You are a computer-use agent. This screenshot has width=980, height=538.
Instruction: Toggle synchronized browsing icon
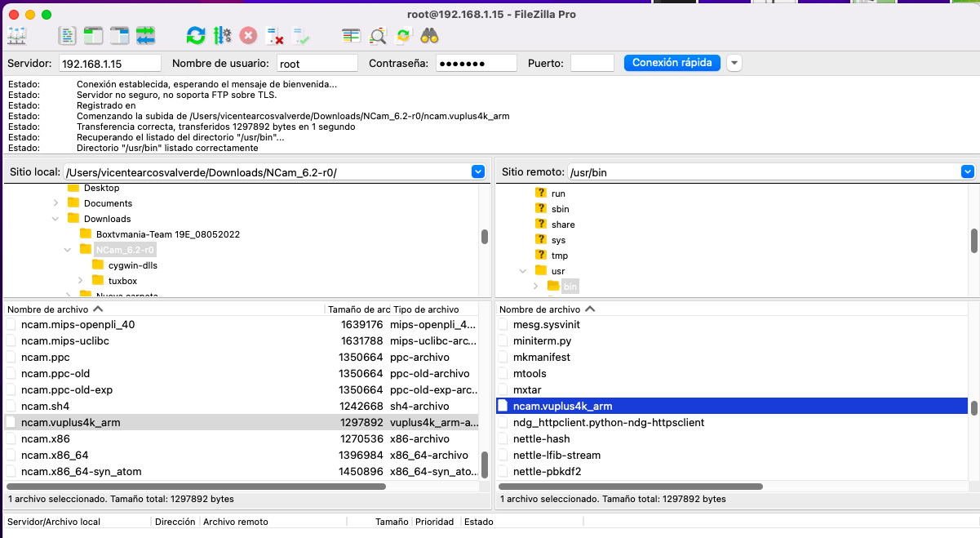(x=403, y=35)
